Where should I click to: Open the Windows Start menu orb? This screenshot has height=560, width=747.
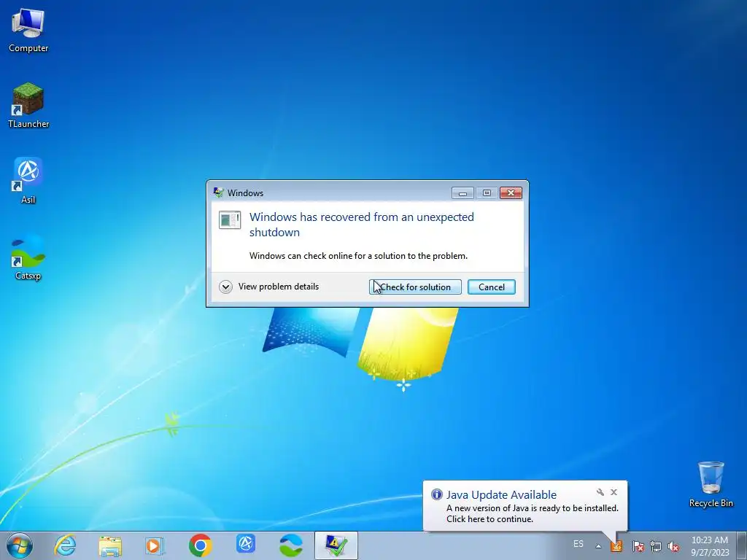[x=20, y=545]
